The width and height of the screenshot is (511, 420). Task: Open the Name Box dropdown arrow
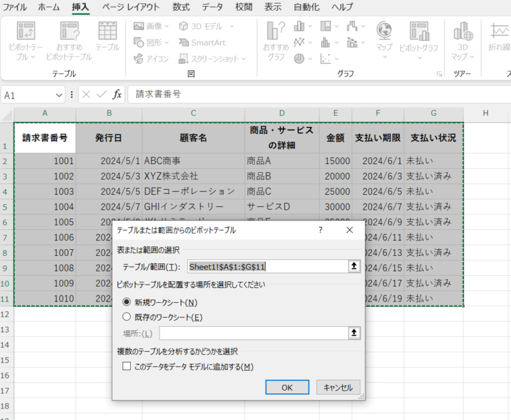point(59,95)
